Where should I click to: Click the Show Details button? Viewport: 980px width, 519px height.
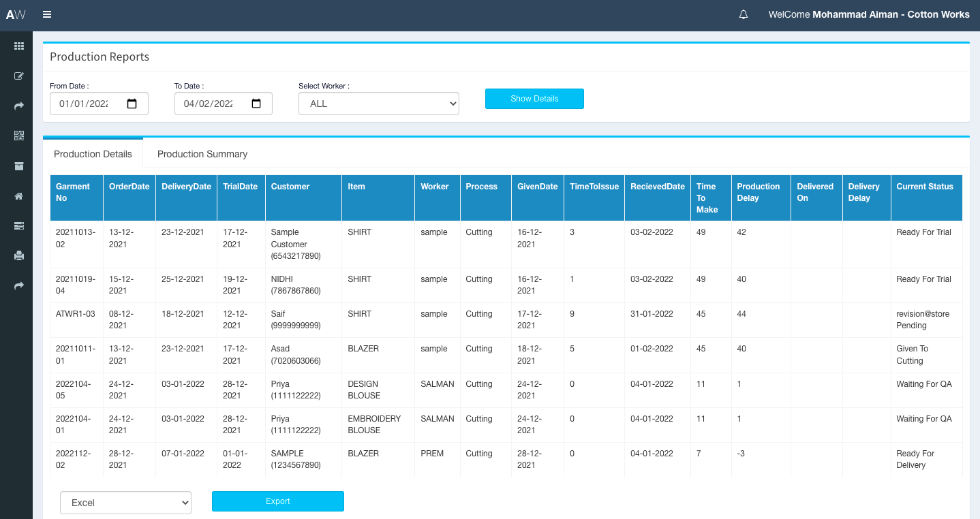point(534,99)
